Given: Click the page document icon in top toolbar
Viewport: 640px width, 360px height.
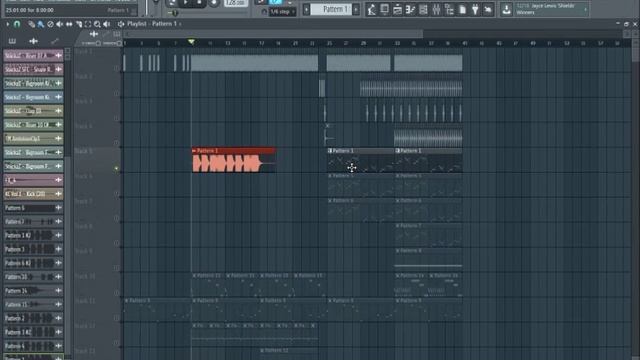Looking at the screenshot, I should 462,9.
